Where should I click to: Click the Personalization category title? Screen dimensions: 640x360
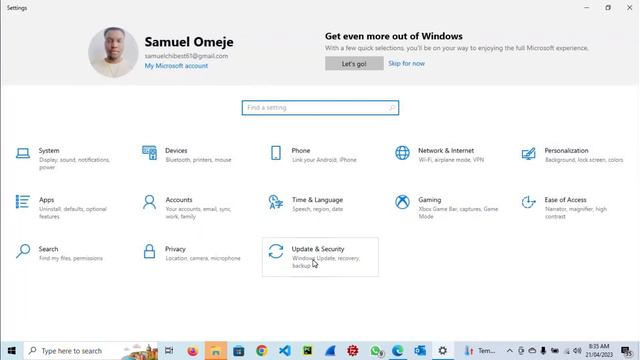click(x=567, y=151)
